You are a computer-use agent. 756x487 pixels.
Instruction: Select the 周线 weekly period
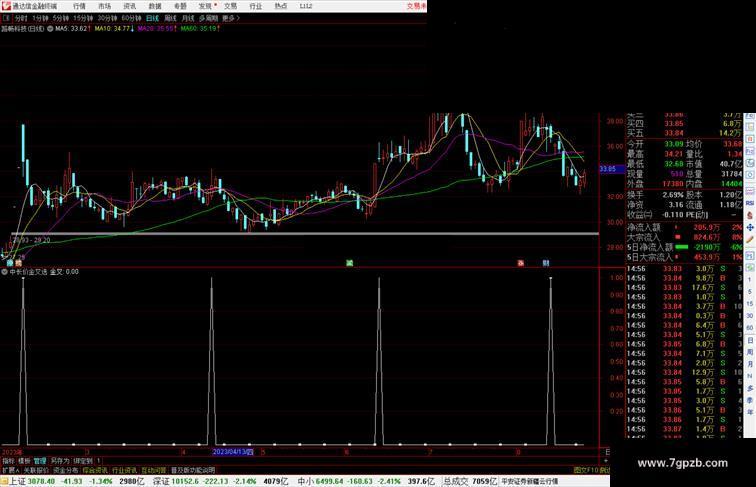coord(170,18)
